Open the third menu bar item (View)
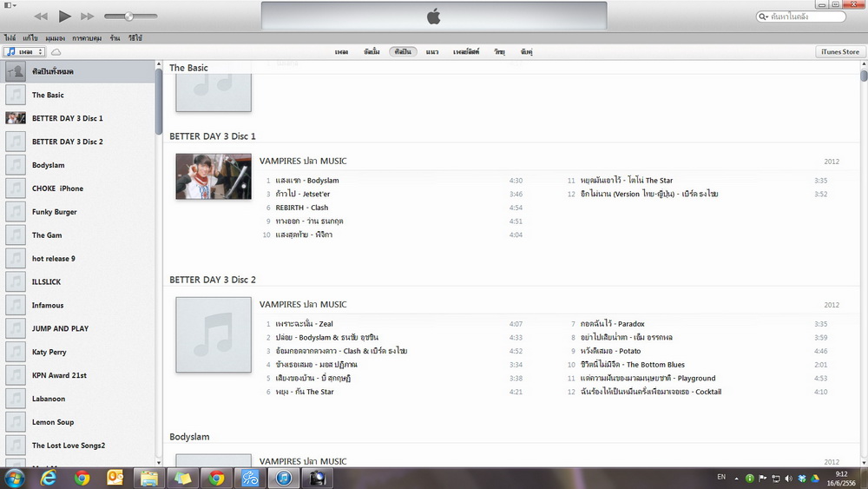Image resolution: width=868 pixels, height=489 pixels. [55, 37]
